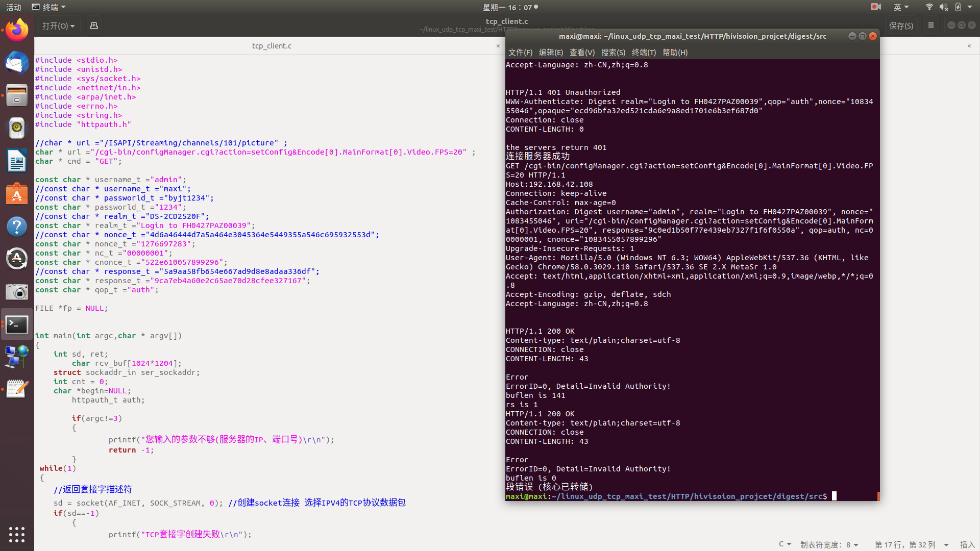The width and height of the screenshot is (980, 551).
Task: Open the line and column position dropdown
Action: tap(911, 544)
